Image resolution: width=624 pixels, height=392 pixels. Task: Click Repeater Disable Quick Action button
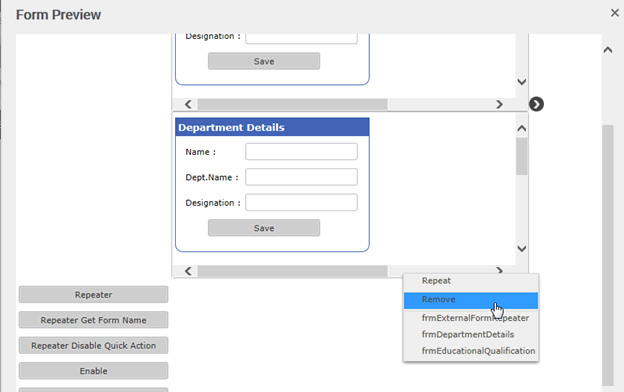click(94, 345)
